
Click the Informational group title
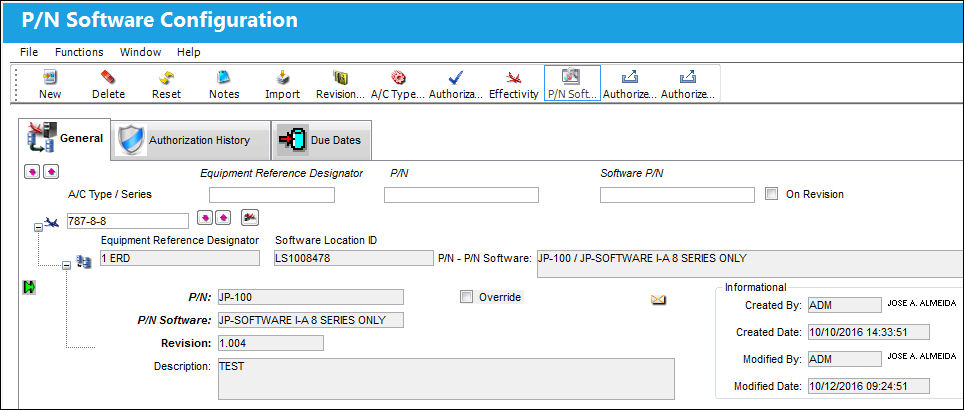coord(756,287)
